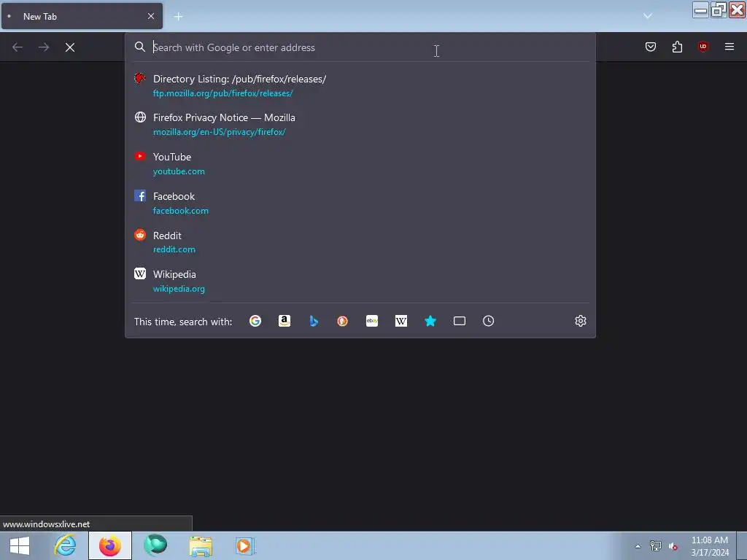Screen dimensions: 747x560
Task: Open Directory Listing /pub/firefox/releases/ suggestion
Action: (x=360, y=86)
